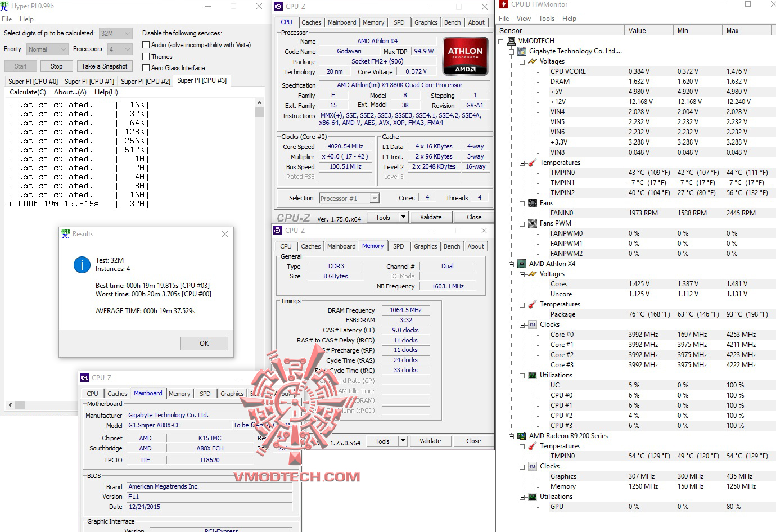Open the Processors count dropdown
The height and width of the screenshot is (532, 776).
(120, 49)
